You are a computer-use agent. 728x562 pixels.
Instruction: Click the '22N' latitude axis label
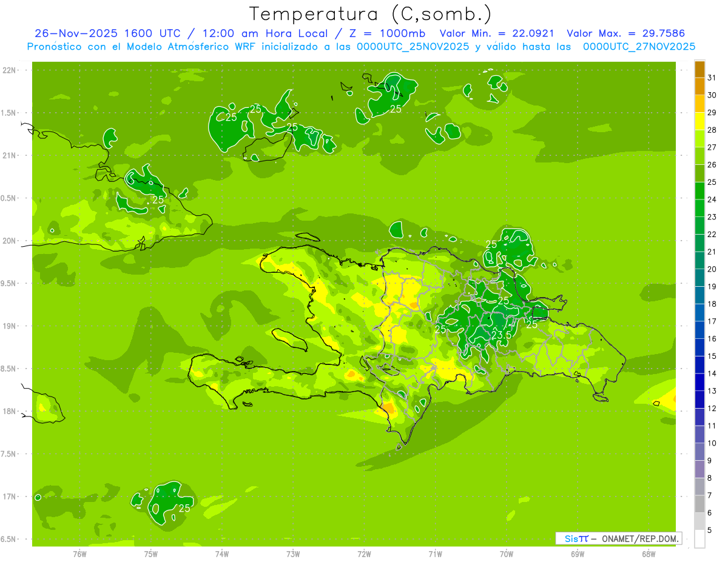coord(9,70)
